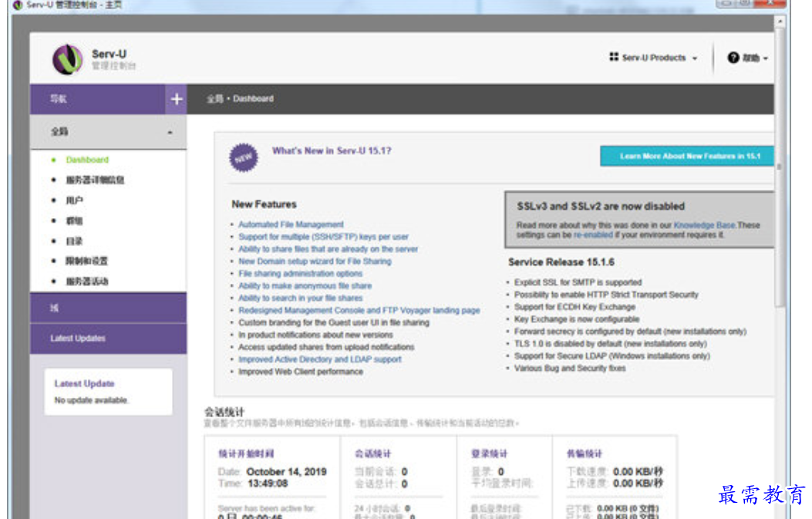Click the New Features heading
Viewport: 812px width, 519px height.
(x=264, y=204)
